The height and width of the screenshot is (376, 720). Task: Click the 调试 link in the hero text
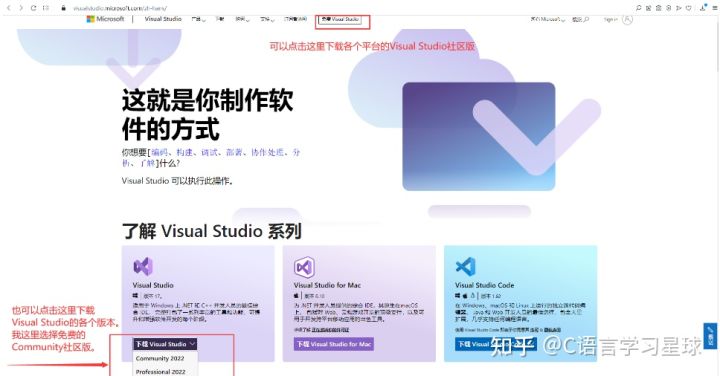tap(209, 152)
